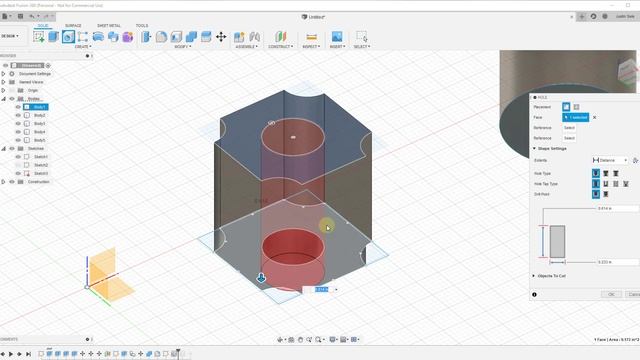Click the Press Pull icon under Modify
640x360 pixels.
click(146, 37)
